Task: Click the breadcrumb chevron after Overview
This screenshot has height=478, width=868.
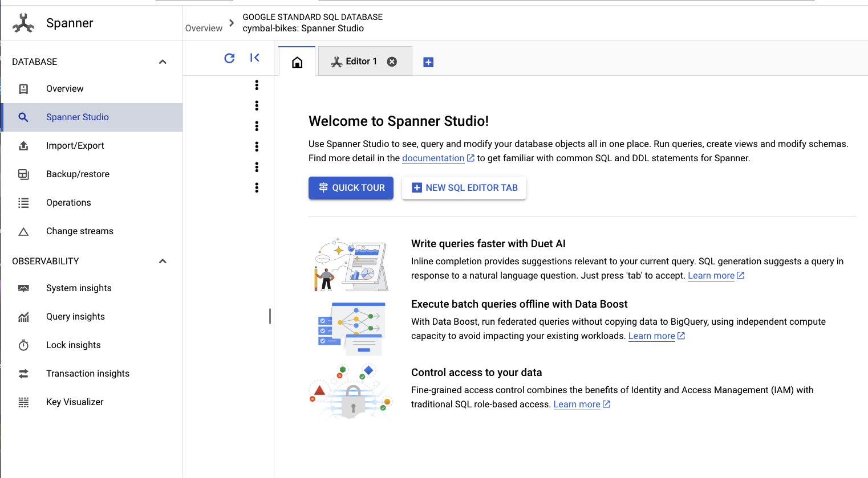Action: (x=232, y=23)
